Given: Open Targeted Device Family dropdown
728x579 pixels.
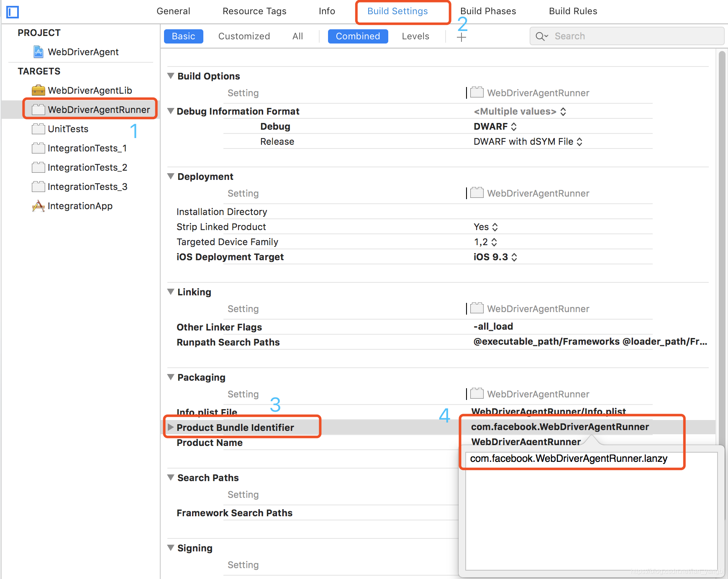Looking at the screenshot, I should click(485, 242).
